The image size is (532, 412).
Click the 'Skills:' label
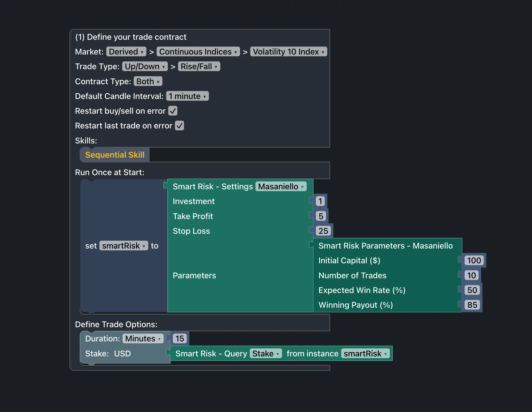pyautogui.click(x=86, y=141)
